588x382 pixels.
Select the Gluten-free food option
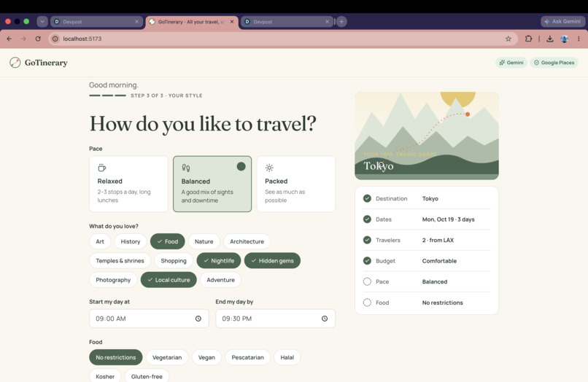click(147, 376)
